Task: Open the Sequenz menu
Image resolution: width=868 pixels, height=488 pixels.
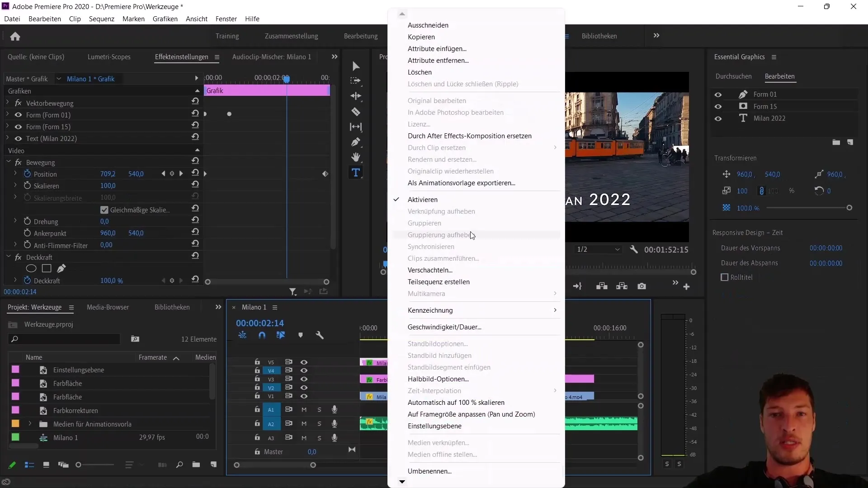Action: 101,19
